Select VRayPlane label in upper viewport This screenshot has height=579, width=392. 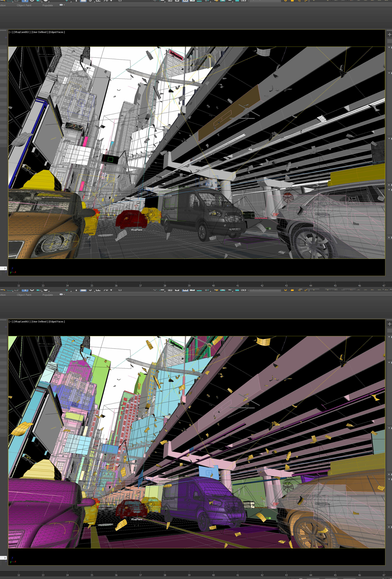[137, 230]
